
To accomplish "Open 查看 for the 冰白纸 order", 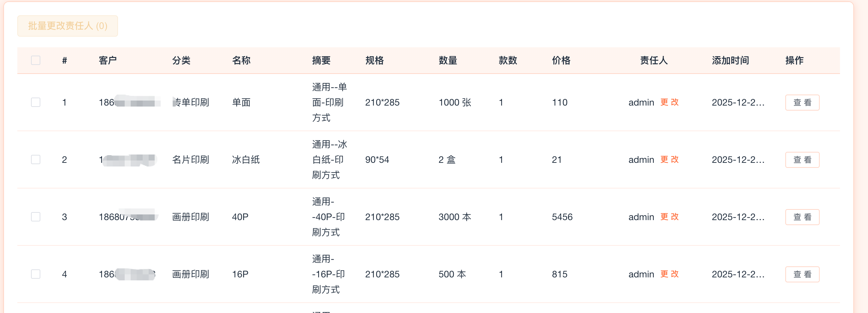I will [802, 159].
